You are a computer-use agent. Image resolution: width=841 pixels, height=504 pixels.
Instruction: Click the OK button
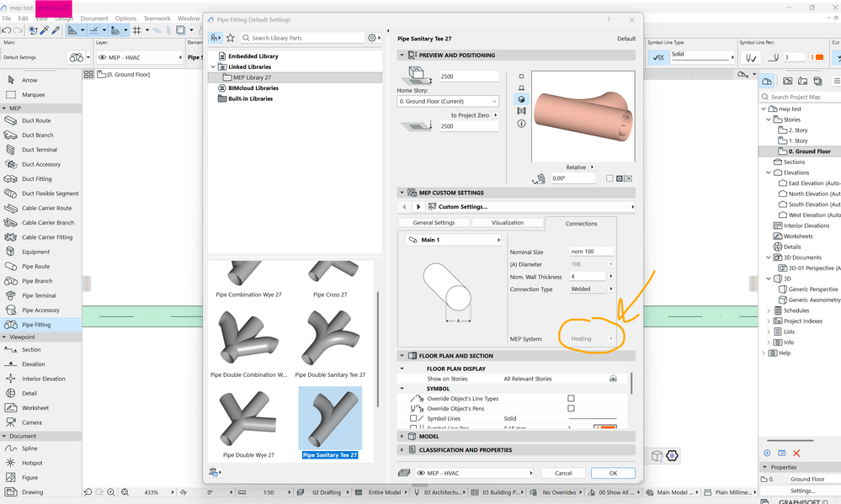pos(613,473)
